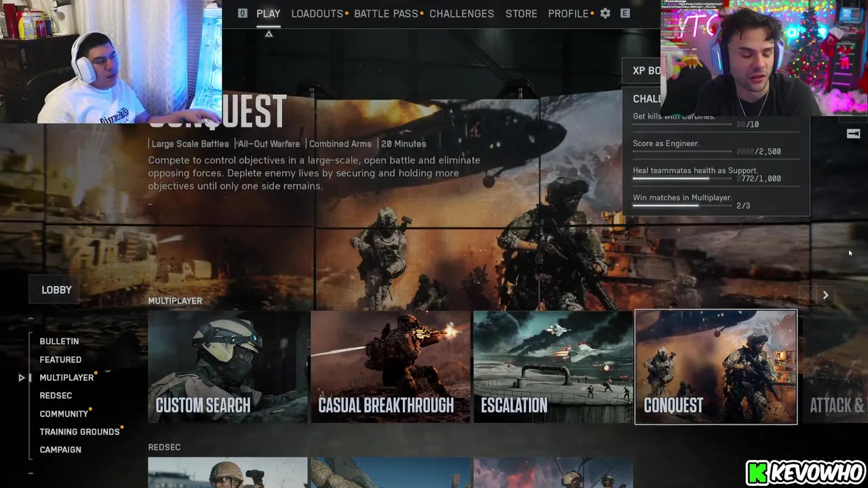Click the E key prompt icon in top navigation
Image resolution: width=868 pixels, height=488 pixels.
coord(625,14)
